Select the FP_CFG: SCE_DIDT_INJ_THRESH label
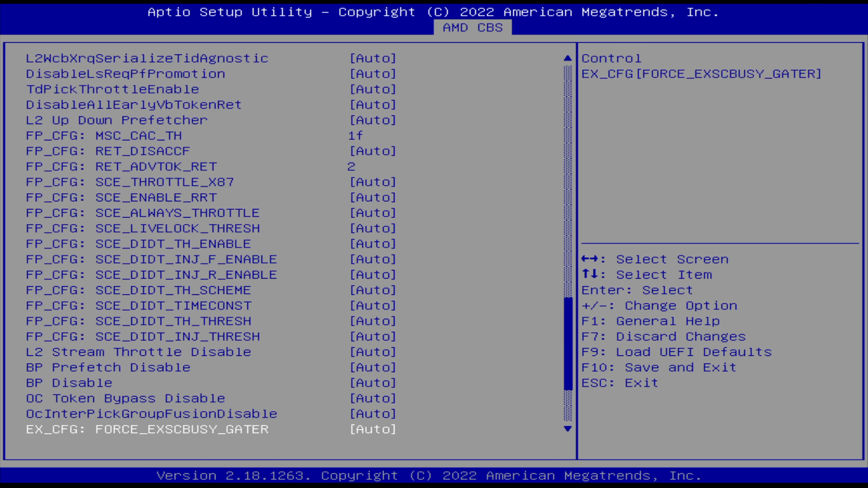The image size is (868, 488). coord(143,337)
